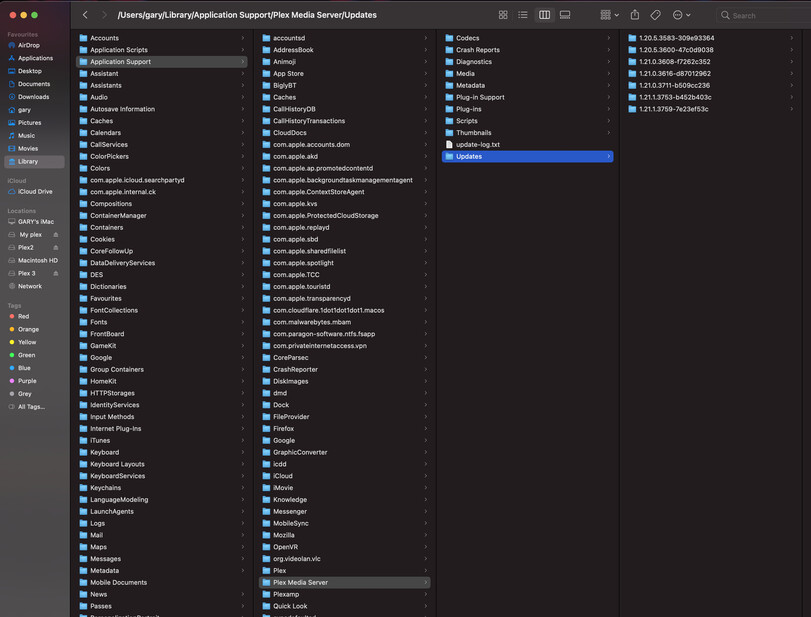Select the org.videolan.vlc folder
The height and width of the screenshot is (617, 811).
tap(344, 559)
